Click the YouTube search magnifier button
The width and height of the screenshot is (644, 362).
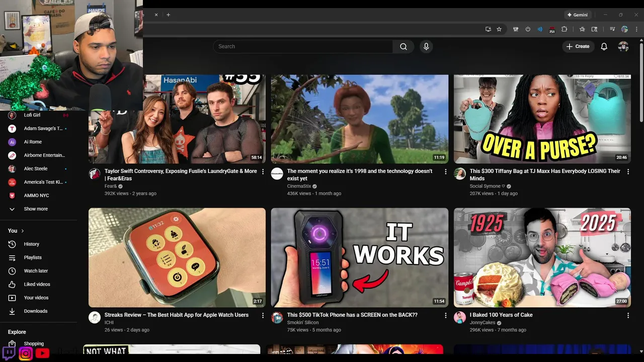coord(404,47)
